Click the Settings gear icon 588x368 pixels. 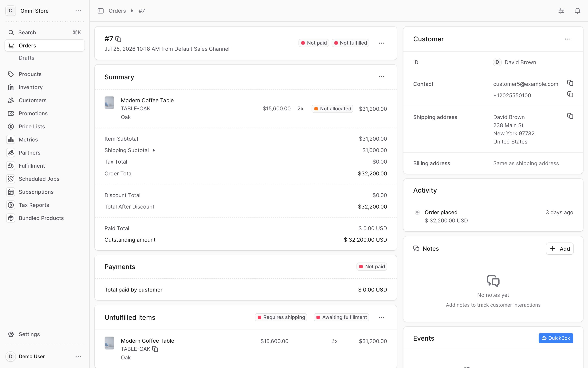[11, 334]
